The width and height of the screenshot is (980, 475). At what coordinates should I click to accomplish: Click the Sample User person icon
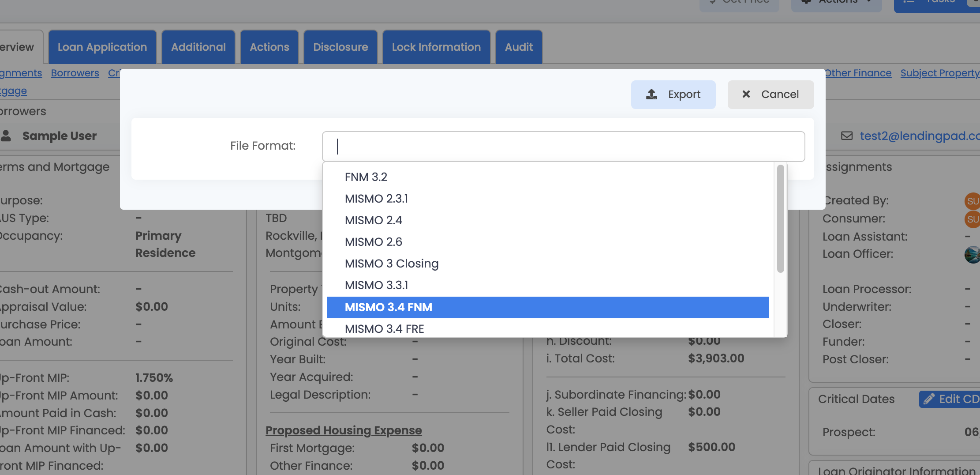tap(6, 136)
